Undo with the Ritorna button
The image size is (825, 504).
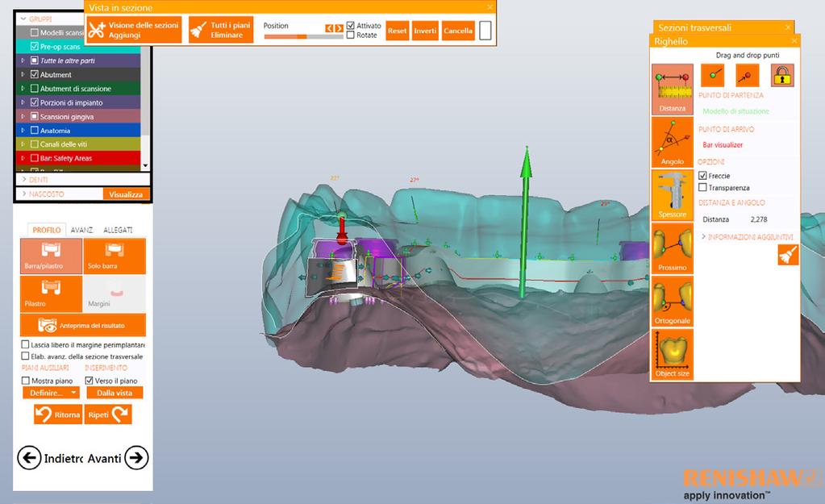(58, 414)
